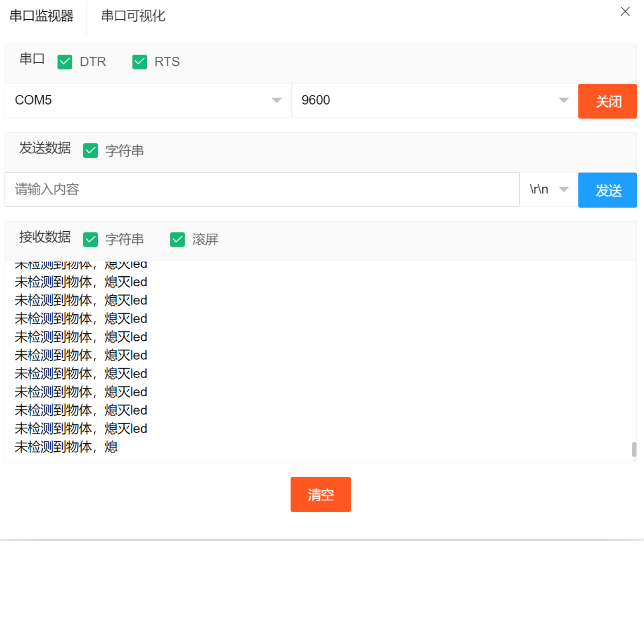Switch to the 串口监视器 tab
The width and height of the screenshot is (644, 644).
[41, 16]
